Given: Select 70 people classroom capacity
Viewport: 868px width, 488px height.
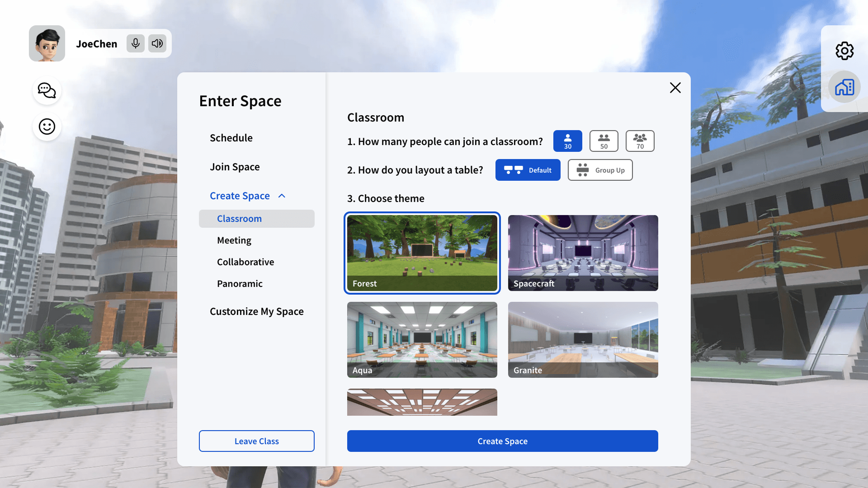Looking at the screenshot, I should [x=640, y=141].
